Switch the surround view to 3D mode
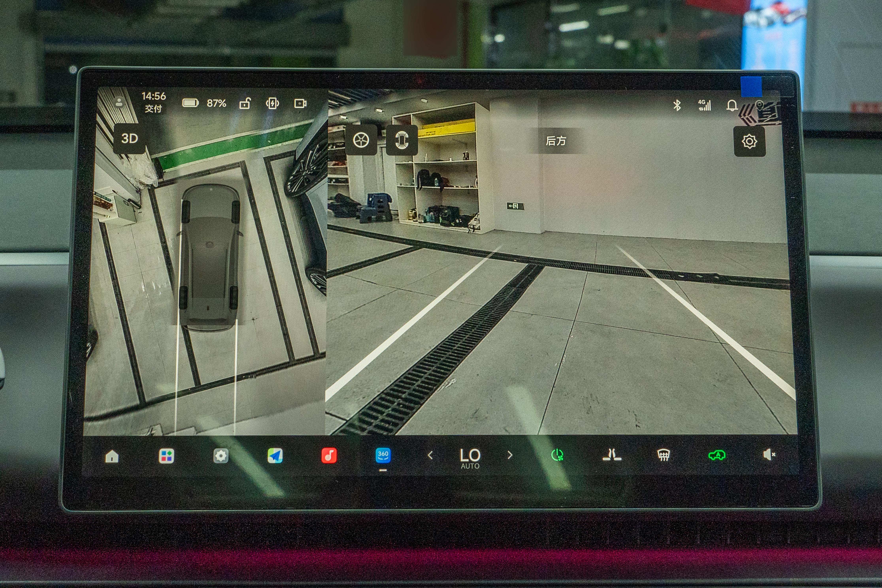This screenshot has height=588, width=882. tap(129, 139)
